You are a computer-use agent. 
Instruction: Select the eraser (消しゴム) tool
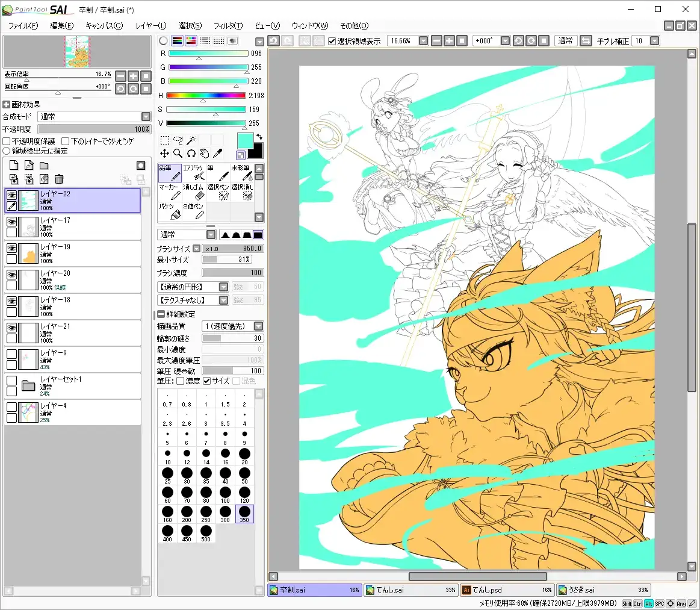click(x=194, y=191)
